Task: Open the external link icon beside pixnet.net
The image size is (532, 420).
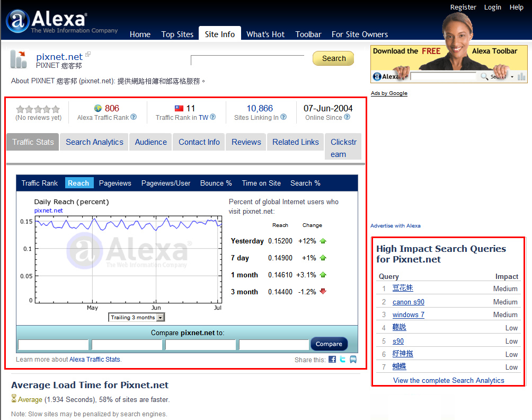Action: pyautogui.click(x=88, y=54)
